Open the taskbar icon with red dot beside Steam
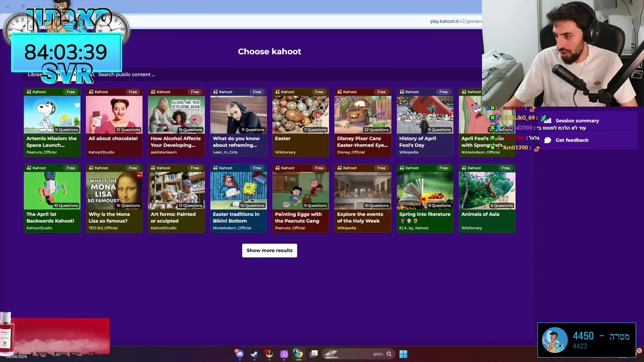Image resolution: width=644 pixels, height=362 pixels. [269, 354]
